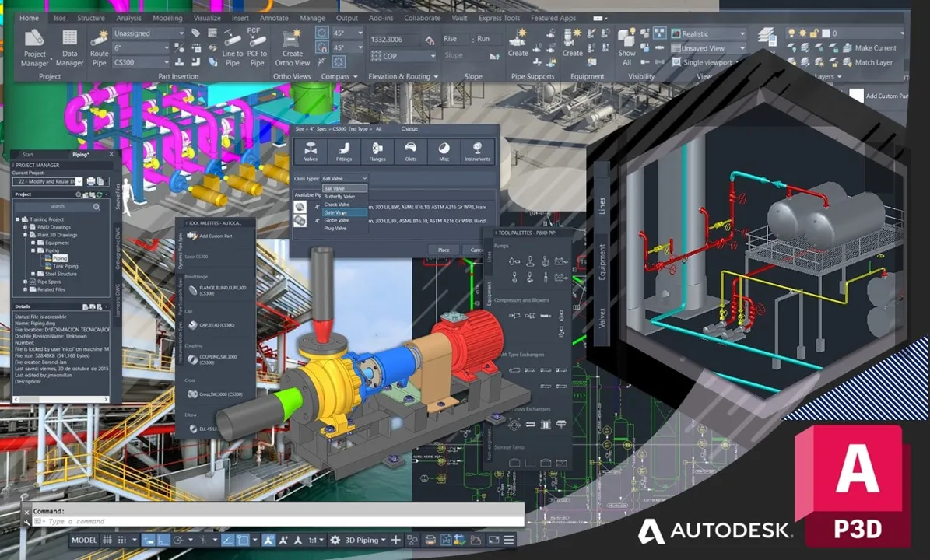Click the Plot printer icon in status bar
Viewport: 930px width, 560px height.
[x=430, y=540]
